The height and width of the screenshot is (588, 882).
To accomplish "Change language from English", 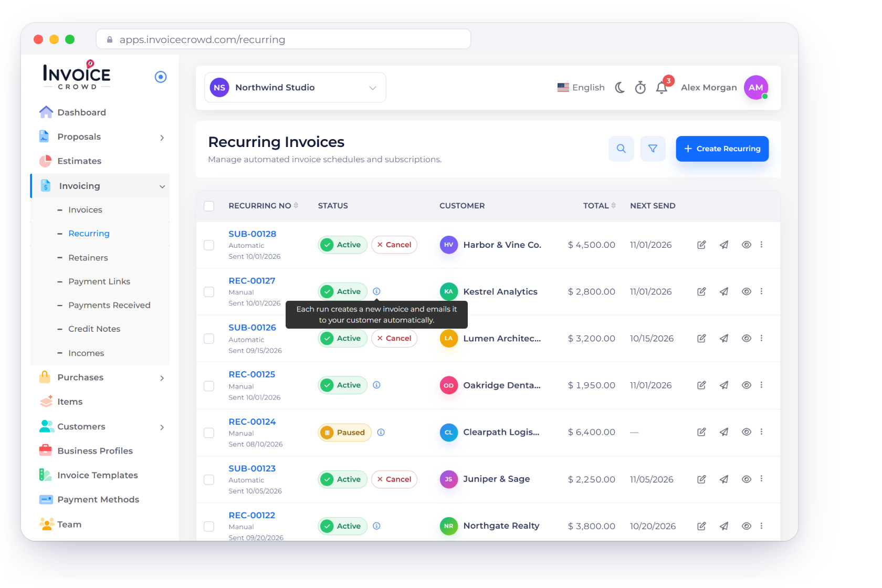I will click(581, 87).
